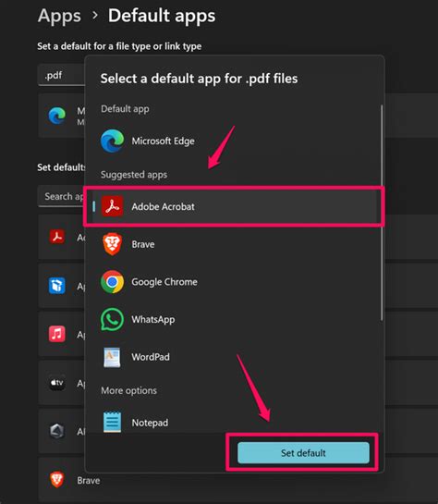The height and width of the screenshot is (504, 438).
Task: Pick the Brave lion icon in the dialog
Action: point(112,244)
